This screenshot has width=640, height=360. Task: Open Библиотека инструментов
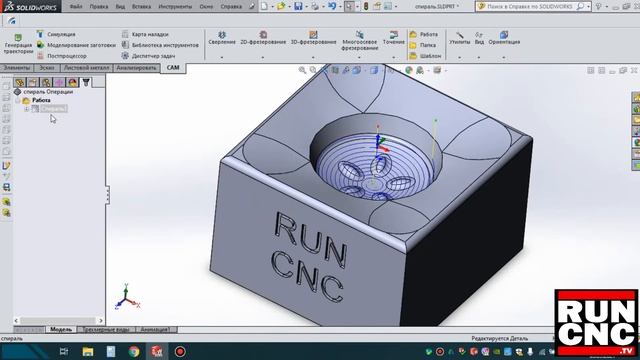(x=160, y=45)
